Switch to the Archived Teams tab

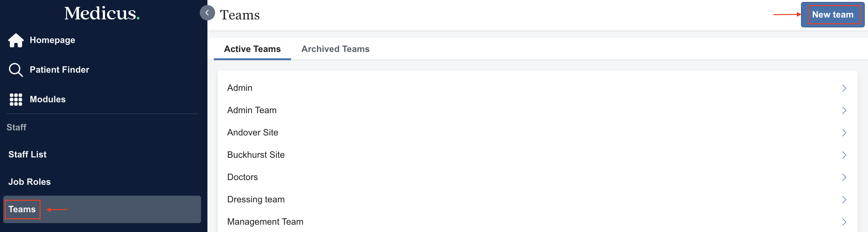335,49
